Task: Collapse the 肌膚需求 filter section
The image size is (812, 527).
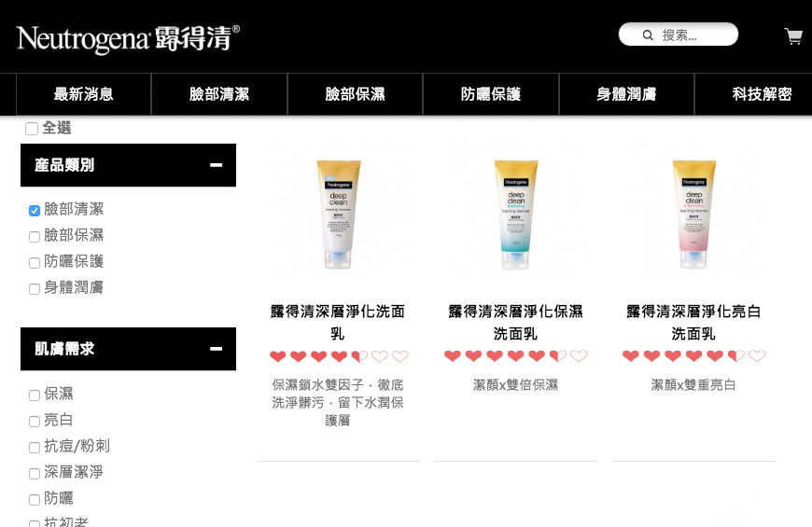Action: point(216,349)
